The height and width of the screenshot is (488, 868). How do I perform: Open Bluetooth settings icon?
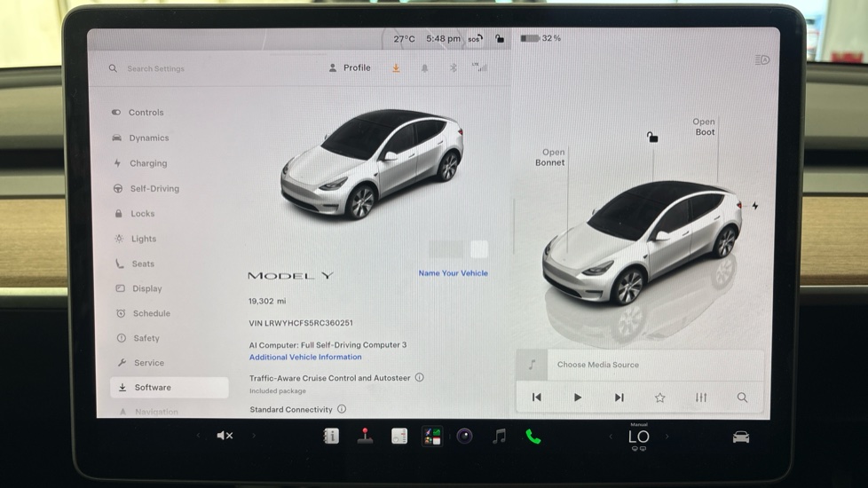coord(453,68)
